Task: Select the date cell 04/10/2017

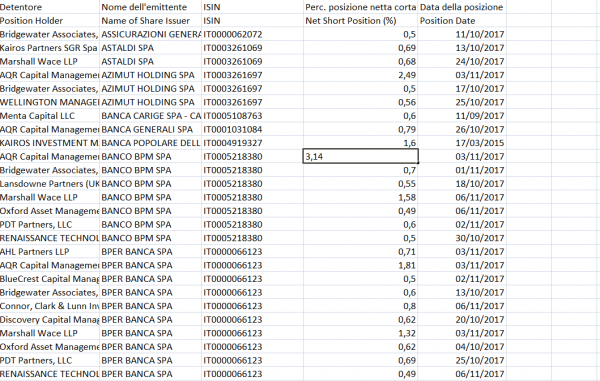Action: (x=462, y=347)
